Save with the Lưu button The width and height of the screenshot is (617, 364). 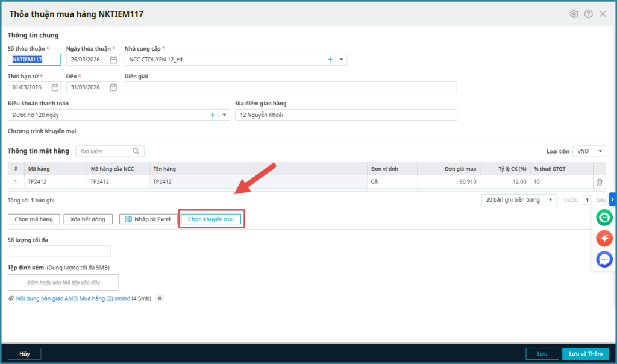coord(542,354)
